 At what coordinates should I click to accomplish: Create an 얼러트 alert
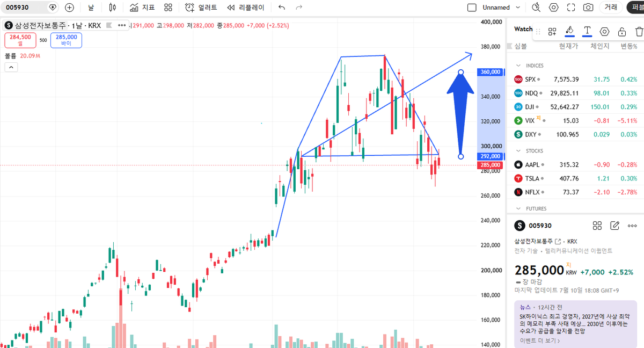(201, 8)
